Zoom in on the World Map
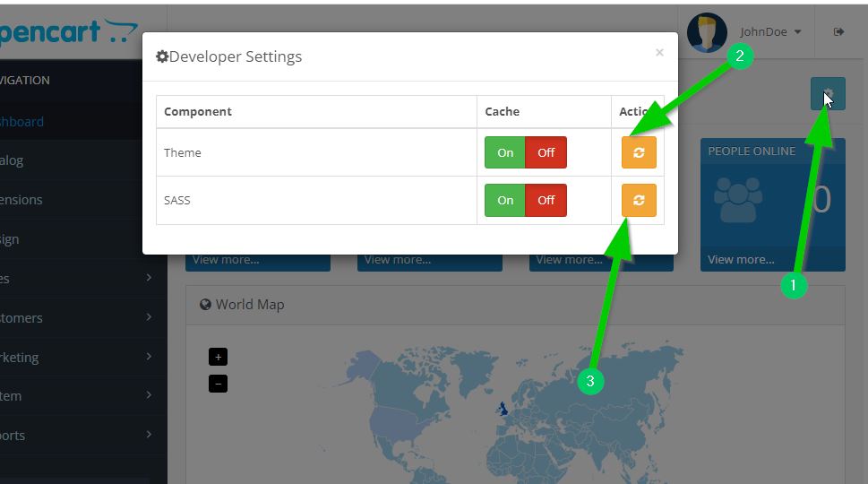 pyautogui.click(x=218, y=357)
